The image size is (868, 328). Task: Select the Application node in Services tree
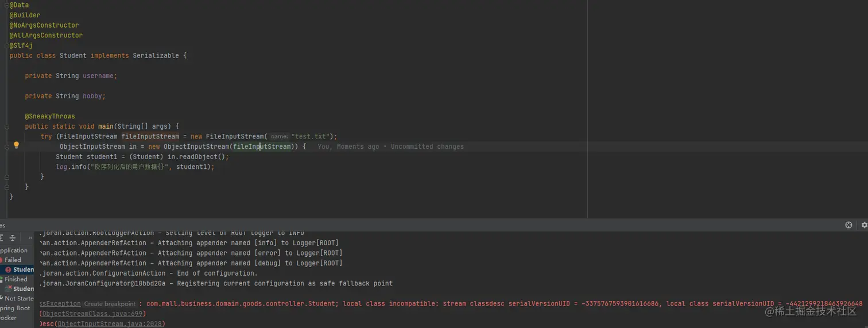[14, 250]
